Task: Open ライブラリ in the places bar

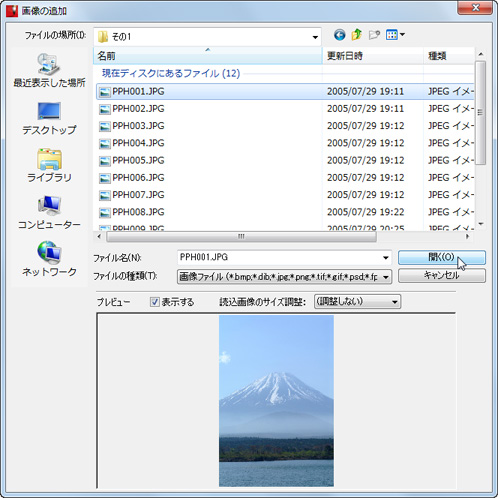Action: click(49, 166)
